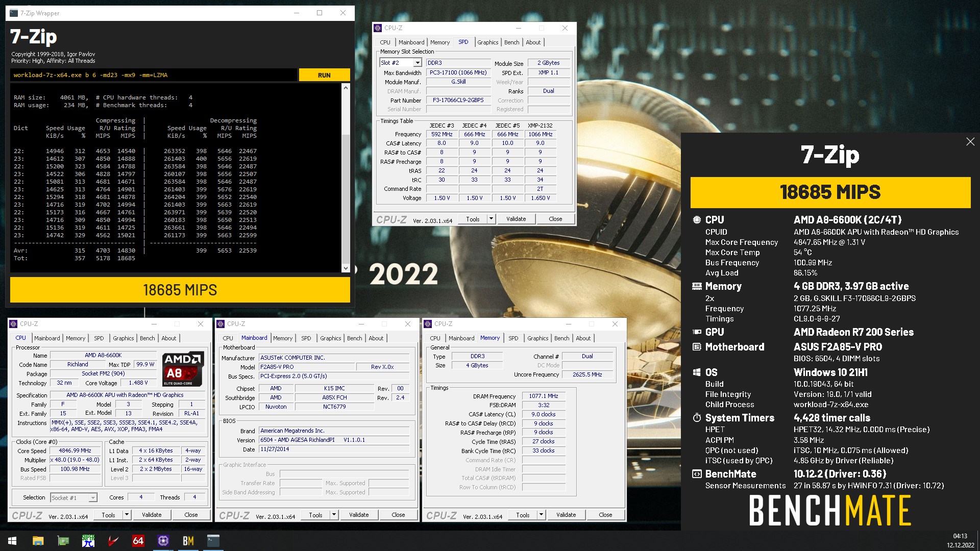Open the console window taskbar icon
980x551 pixels.
pos(213,541)
